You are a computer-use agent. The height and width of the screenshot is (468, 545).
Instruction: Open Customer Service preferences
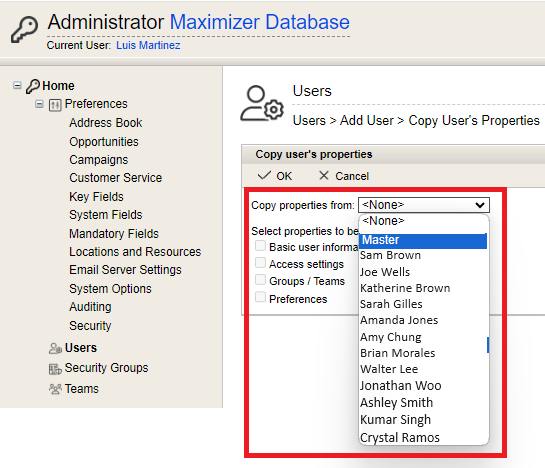coord(115,178)
